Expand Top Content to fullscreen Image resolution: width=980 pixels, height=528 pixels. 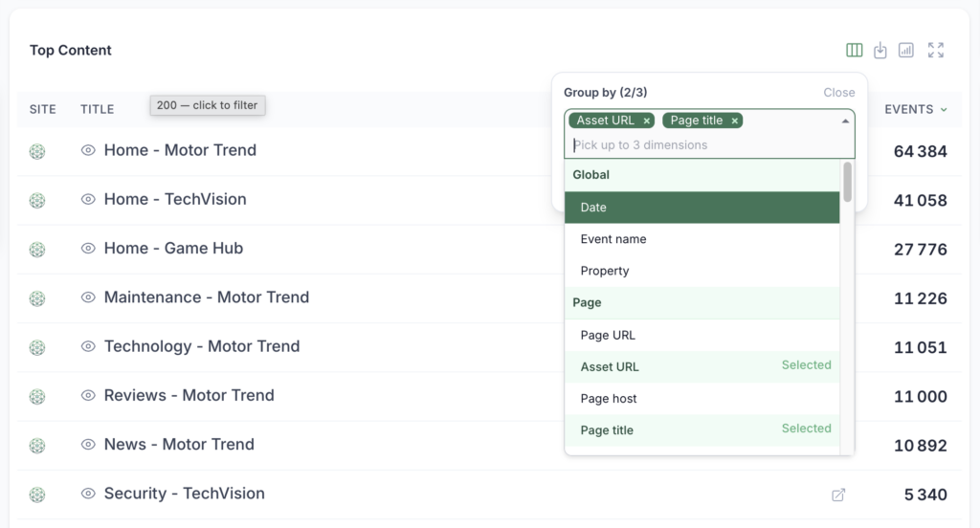pos(936,50)
